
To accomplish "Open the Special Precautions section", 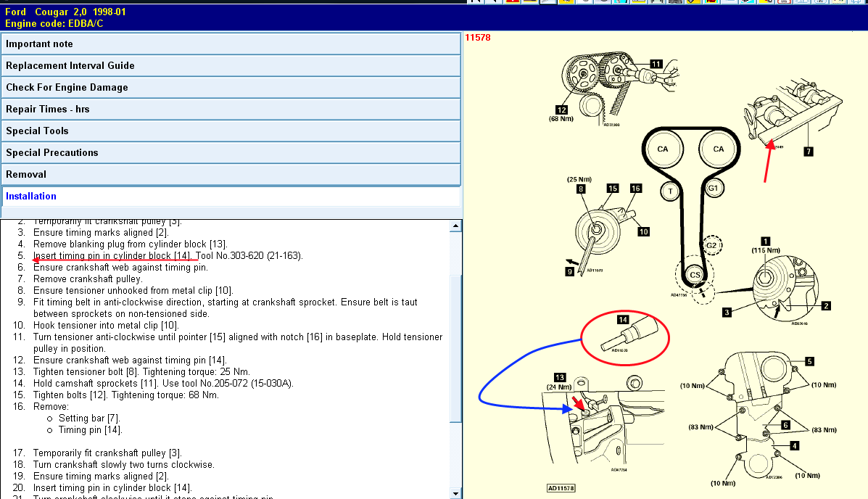I will [231, 152].
